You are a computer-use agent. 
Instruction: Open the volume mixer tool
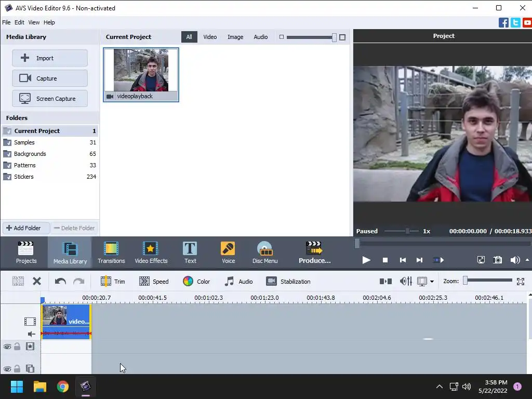pos(406,281)
